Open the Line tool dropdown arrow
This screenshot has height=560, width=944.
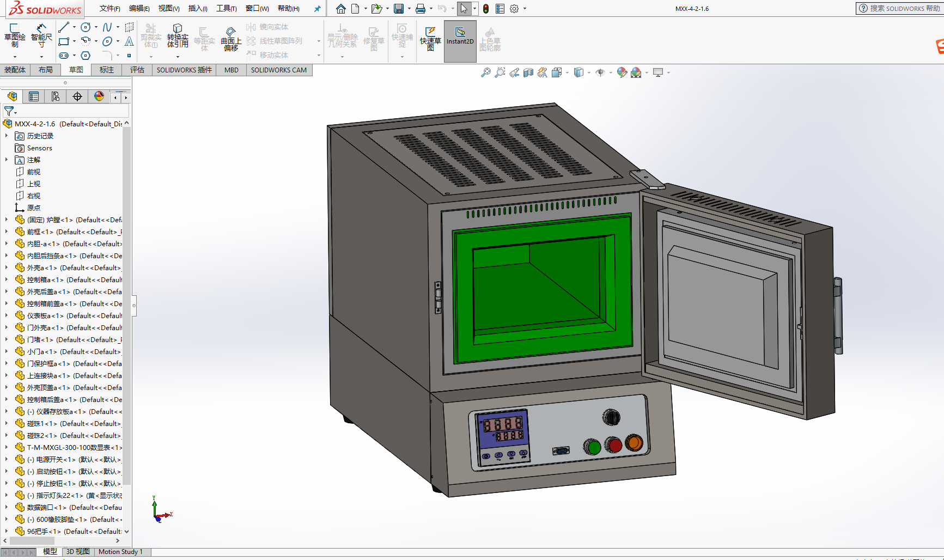(x=74, y=27)
